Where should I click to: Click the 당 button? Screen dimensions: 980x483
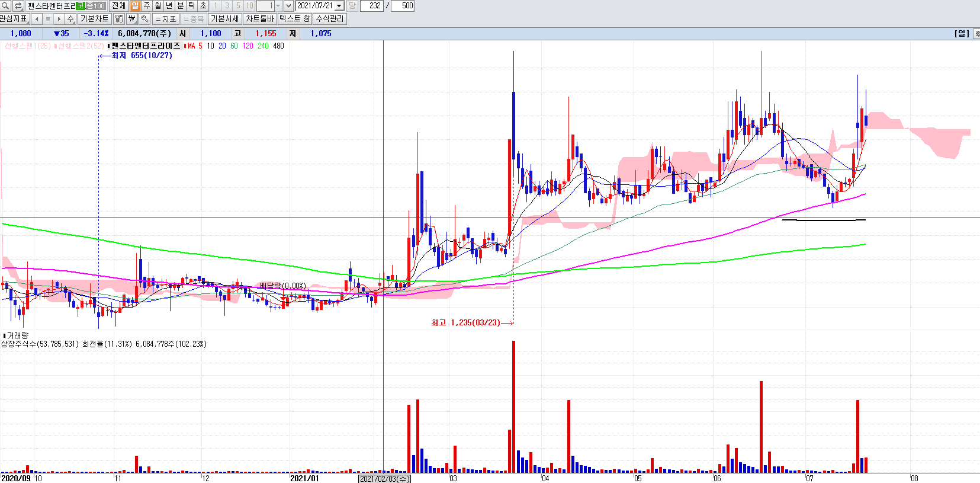[x=352, y=6]
